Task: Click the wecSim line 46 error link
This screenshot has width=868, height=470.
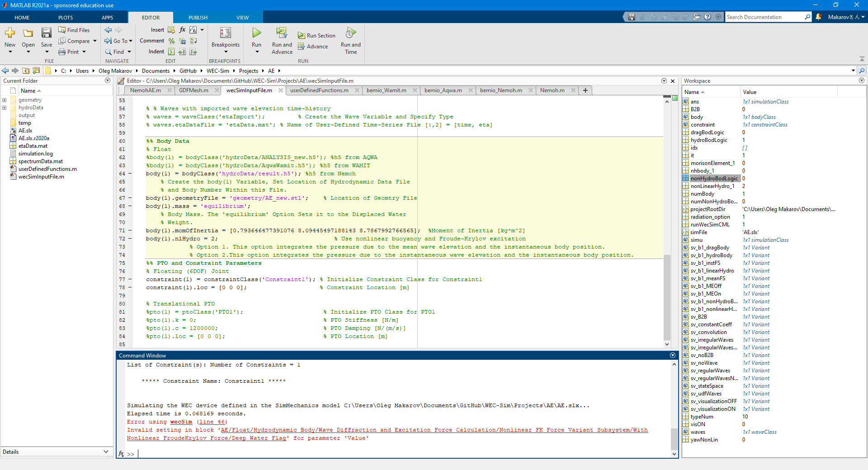Action: click(x=212, y=422)
